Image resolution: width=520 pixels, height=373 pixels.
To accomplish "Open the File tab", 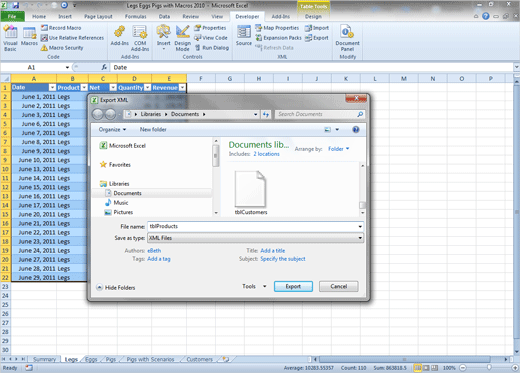I will [x=12, y=16].
